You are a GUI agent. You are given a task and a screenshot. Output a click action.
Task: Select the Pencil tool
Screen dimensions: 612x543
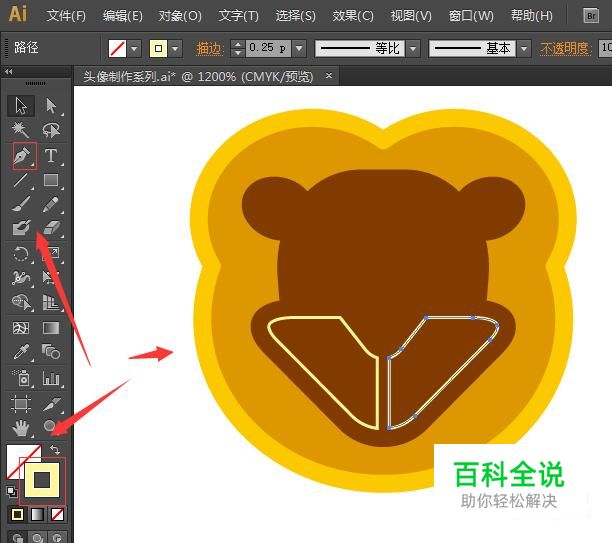click(51, 204)
